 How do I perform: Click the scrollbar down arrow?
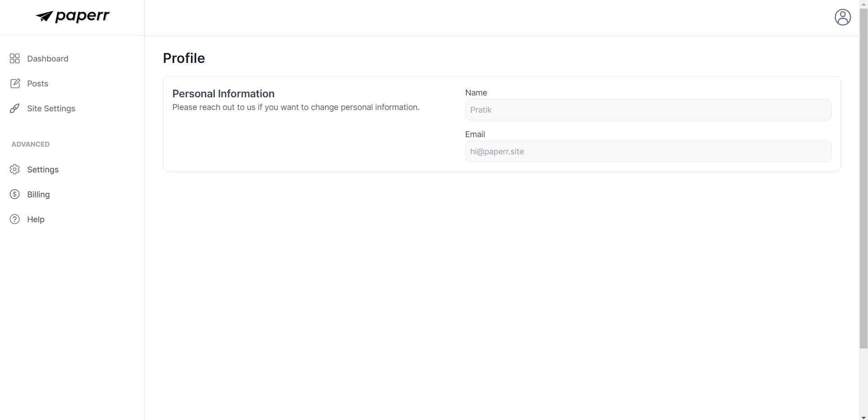point(863,417)
